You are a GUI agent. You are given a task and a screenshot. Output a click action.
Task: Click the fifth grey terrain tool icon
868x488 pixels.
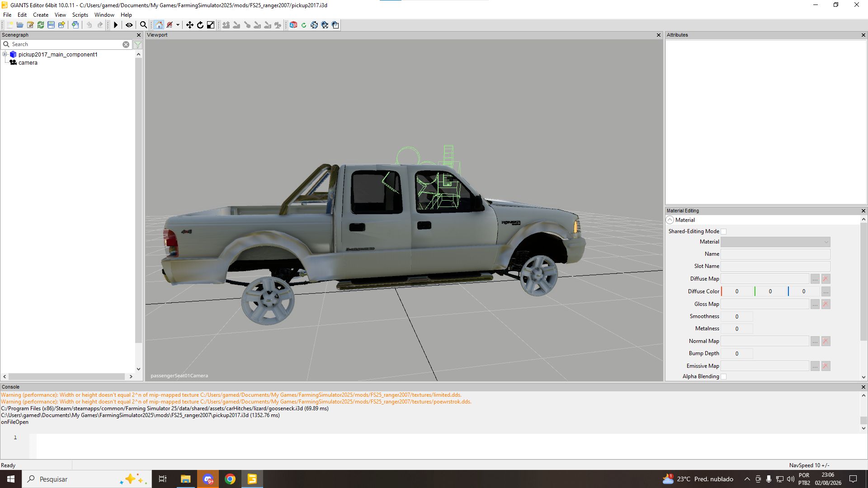268,25
